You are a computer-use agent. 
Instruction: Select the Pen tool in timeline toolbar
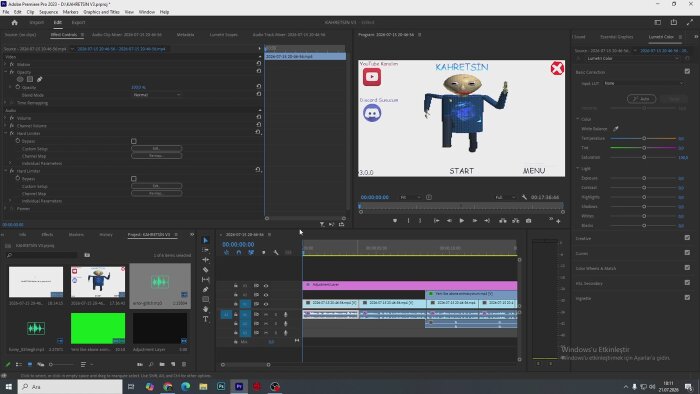click(x=205, y=289)
